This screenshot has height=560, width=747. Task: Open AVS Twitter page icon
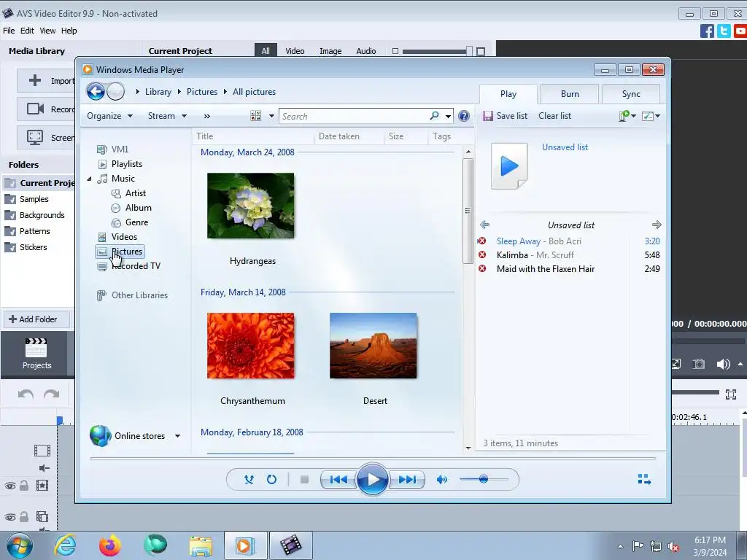pyautogui.click(x=724, y=31)
